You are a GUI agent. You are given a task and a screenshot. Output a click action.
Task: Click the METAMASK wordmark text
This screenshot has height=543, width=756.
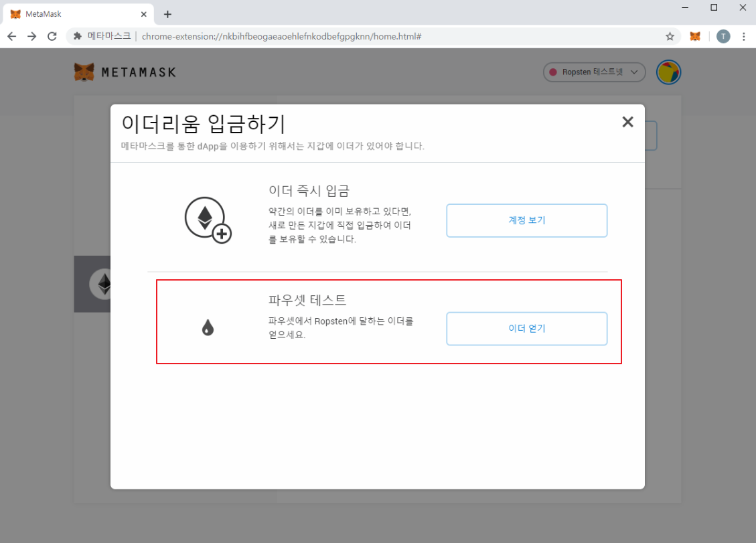click(x=139, y=72)
